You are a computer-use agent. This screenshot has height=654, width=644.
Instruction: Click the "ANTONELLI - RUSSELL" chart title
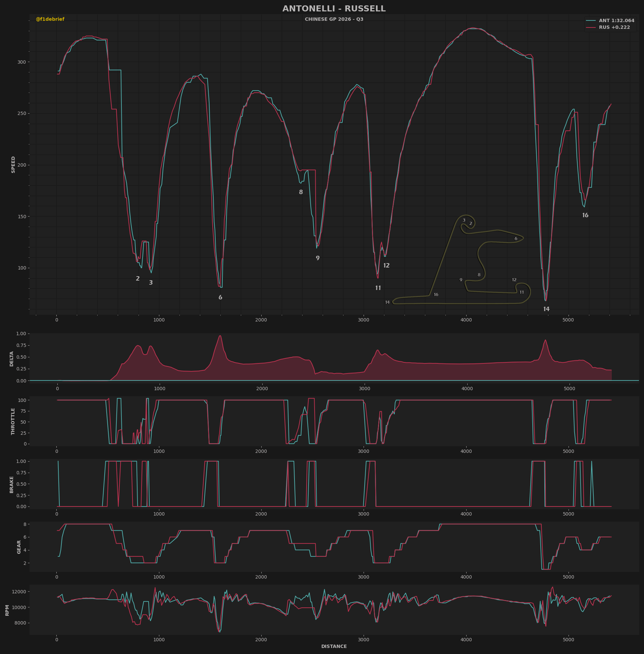334,9
